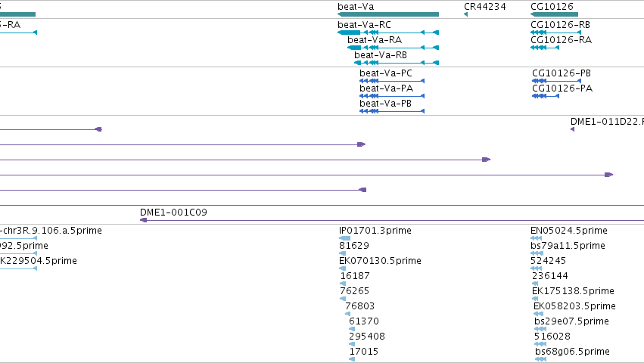Select the EK175138.5prime EST label
The width and height of the screenshot is (644, 363).
coord(573,291)
